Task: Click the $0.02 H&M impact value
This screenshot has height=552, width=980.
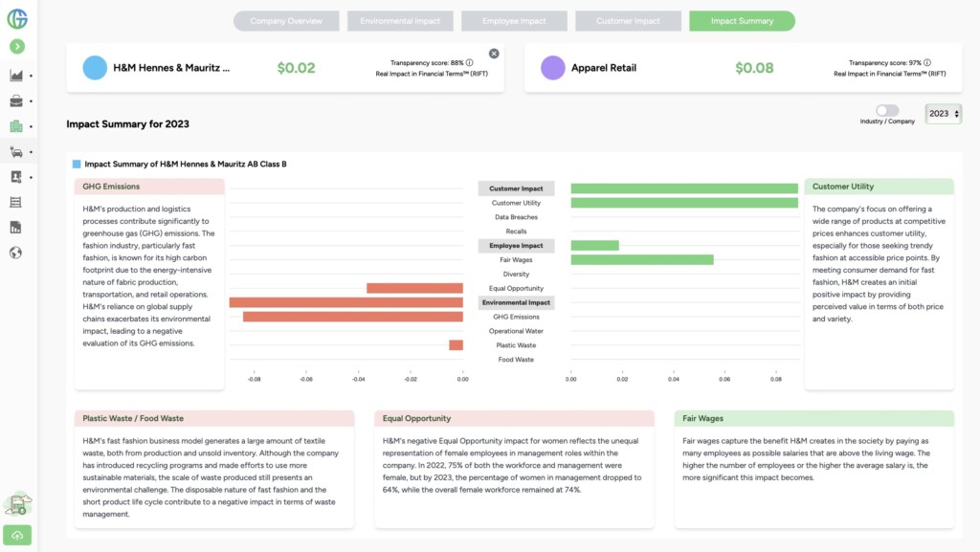Action: coord(297,67)
